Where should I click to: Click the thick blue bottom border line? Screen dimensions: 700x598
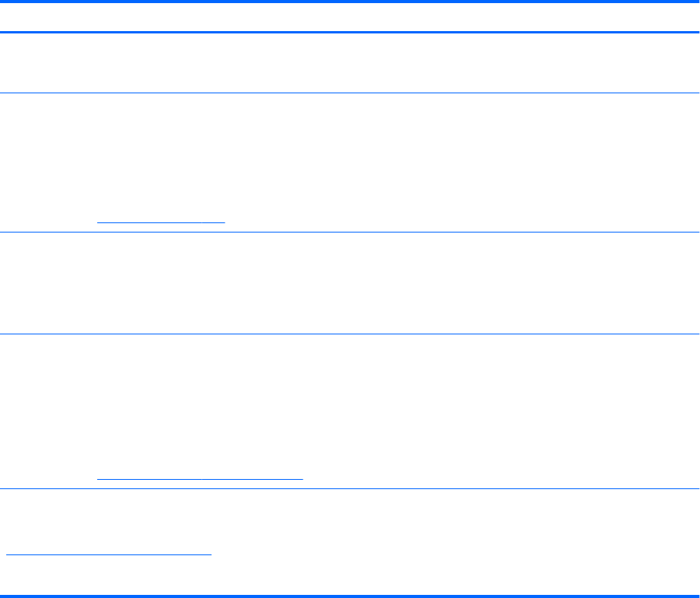click(350, 596)
